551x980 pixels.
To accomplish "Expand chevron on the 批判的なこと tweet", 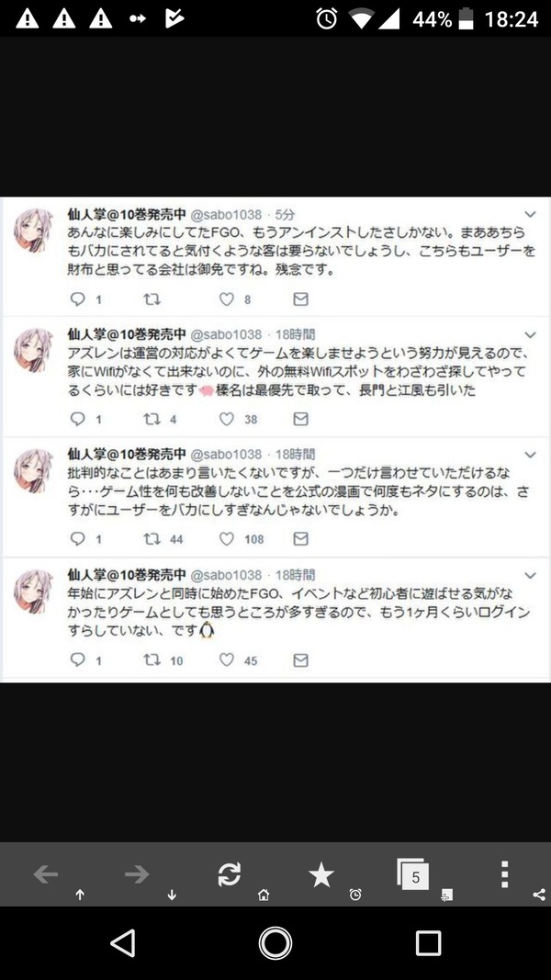I will (x=531, y=455).
